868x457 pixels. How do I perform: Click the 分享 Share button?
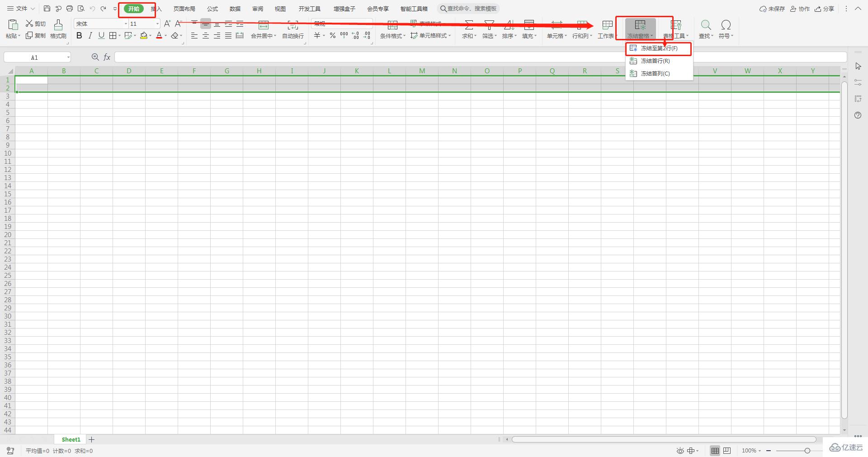point(824,9)
